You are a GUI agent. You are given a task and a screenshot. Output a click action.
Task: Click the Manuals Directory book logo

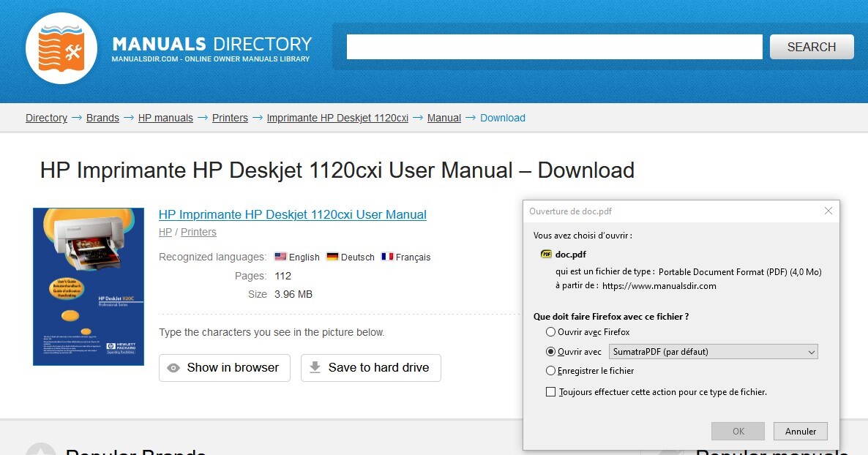click(61, 48)
